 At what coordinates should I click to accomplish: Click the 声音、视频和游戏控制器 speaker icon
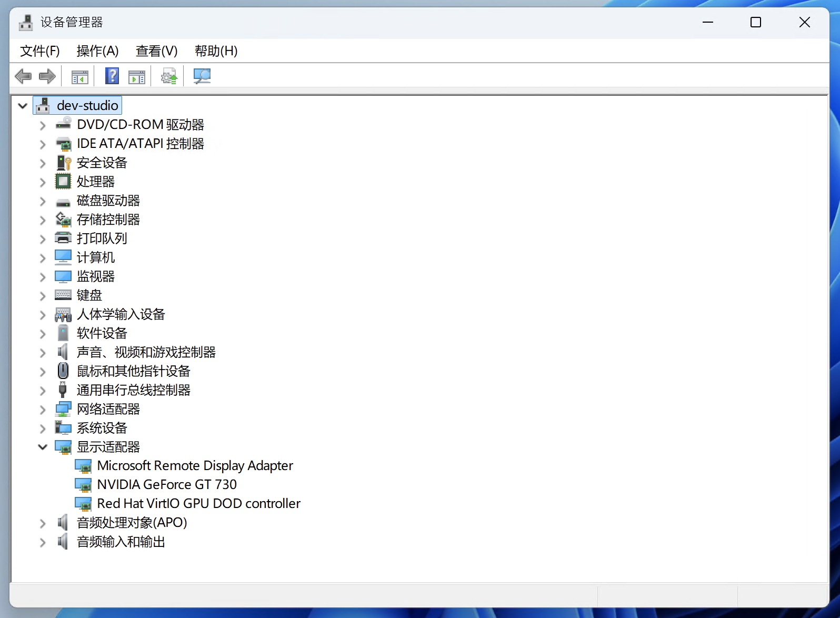[63, 352]
